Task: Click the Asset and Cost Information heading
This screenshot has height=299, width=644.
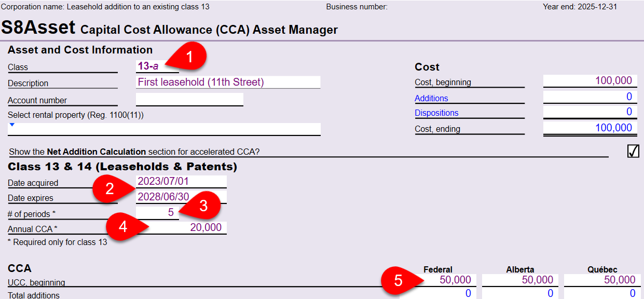Action: pos(80,50)
